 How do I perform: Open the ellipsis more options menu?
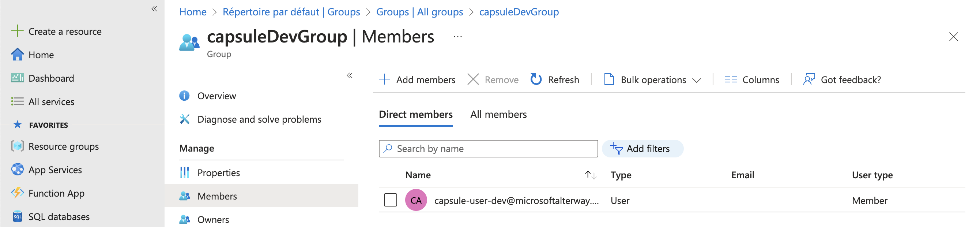(458, 37)
